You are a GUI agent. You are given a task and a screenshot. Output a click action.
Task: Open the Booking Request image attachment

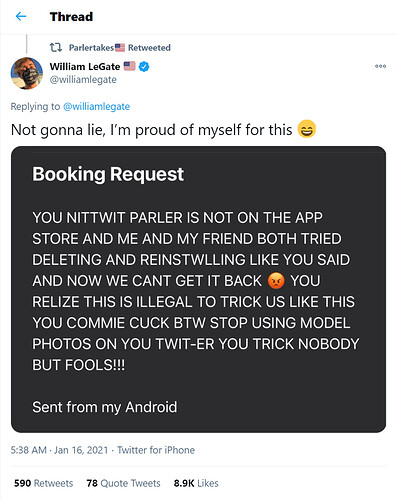tap(198, 289)
